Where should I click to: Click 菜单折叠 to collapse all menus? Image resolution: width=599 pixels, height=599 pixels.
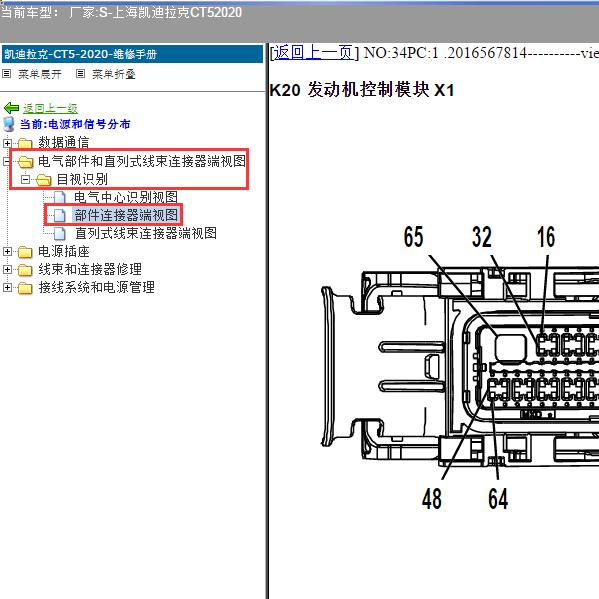pos(114,74)
